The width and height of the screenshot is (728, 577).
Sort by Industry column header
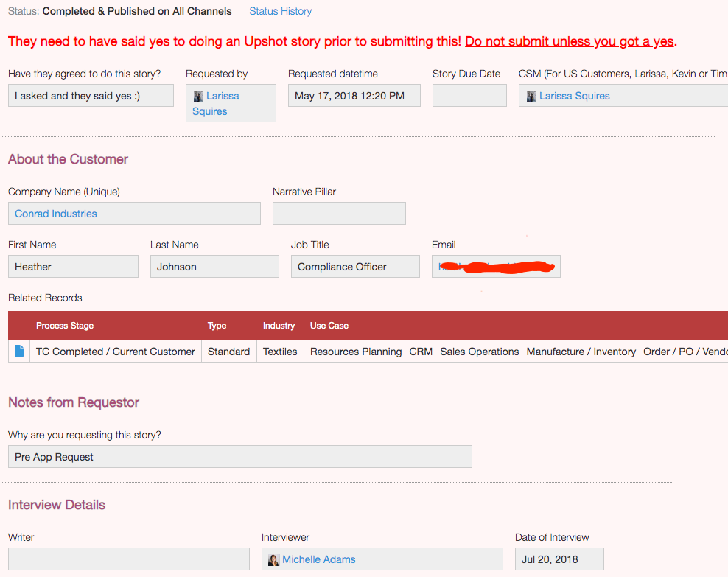(279, 326)
